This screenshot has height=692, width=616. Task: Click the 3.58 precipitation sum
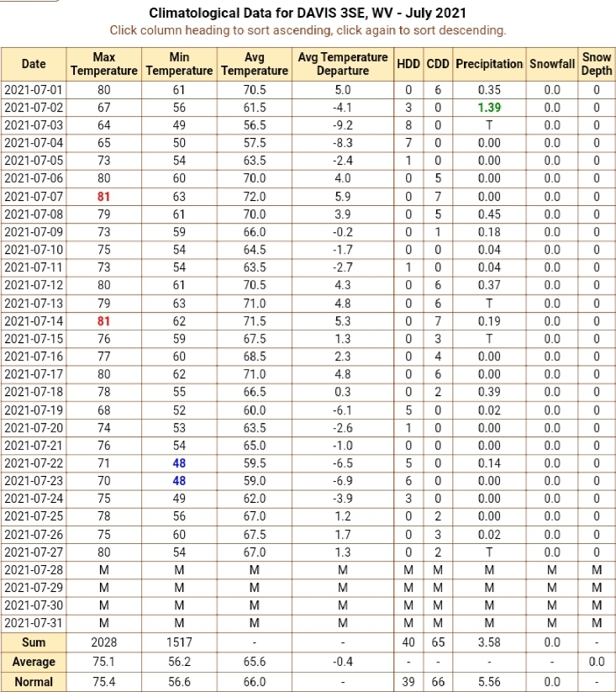[489, 642]
